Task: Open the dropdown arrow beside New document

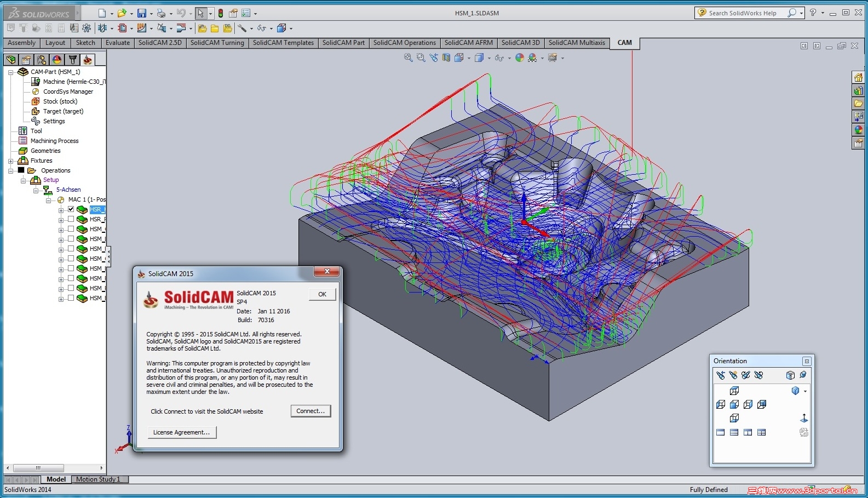Action: point(112,14)
